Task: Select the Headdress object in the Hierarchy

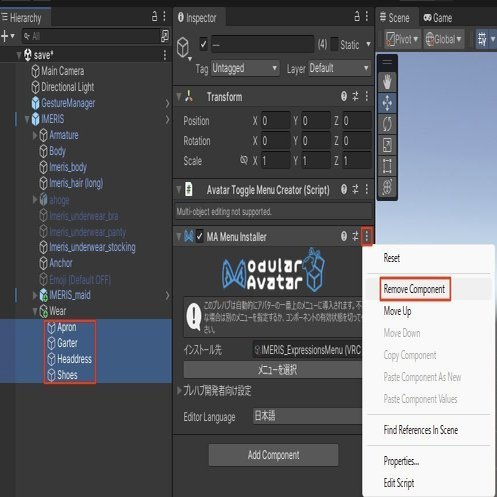Action: click(74, 359)
